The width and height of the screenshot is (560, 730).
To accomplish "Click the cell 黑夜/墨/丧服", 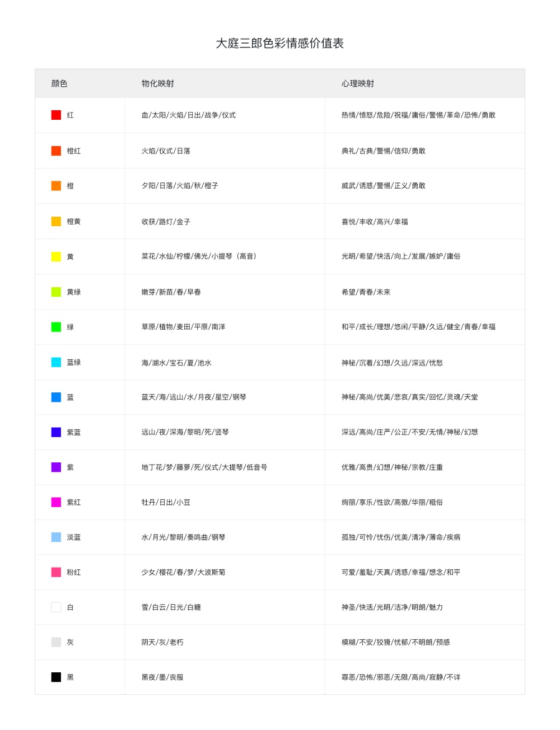I will 225,677.
